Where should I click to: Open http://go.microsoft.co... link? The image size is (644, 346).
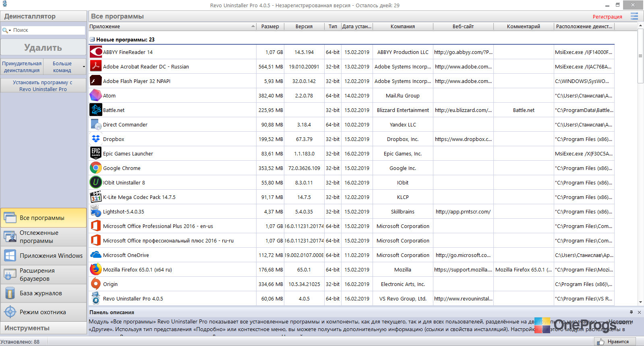point(463,255)
